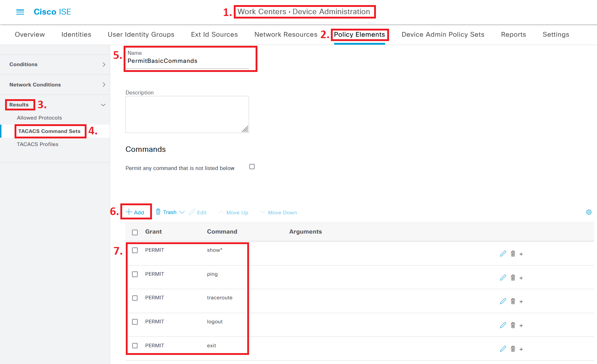The width and height of the screenshot is (597, 364).
Task: Open TACACS Profiles from the sidebar
Action: click(x=37, y=144)
